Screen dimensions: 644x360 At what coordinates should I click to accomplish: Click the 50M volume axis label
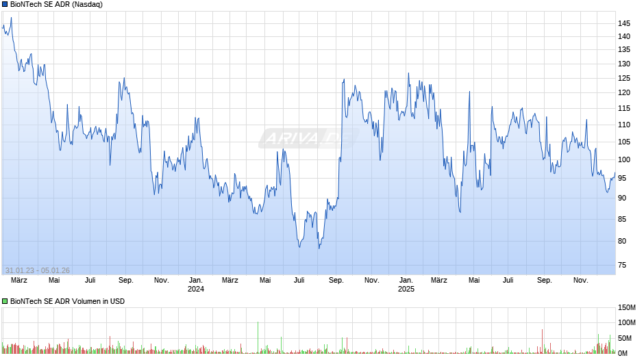tap(625, 338)
